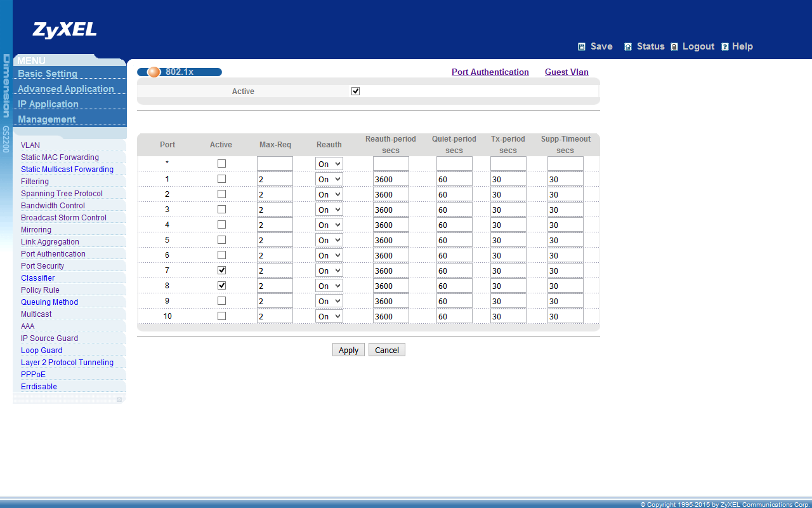Open the Reauth dropdown for port 4
The image size is (812, 508).
coord(329,225)
